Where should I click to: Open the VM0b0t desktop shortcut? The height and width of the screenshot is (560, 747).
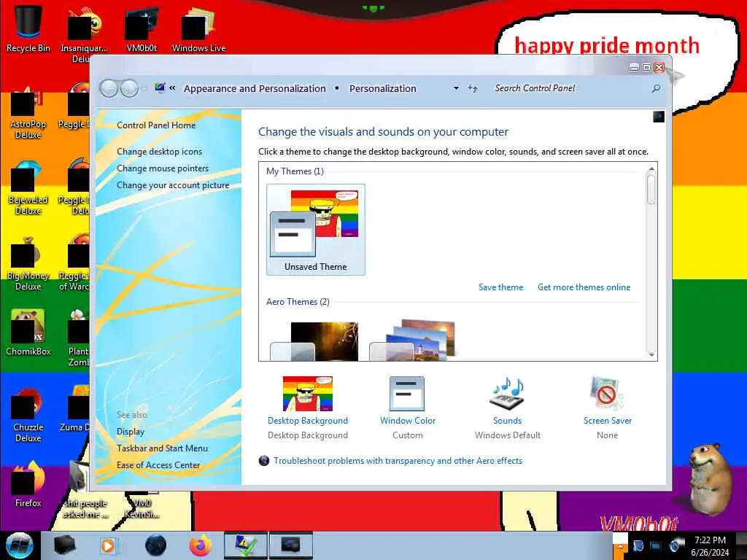click(x=142, y=28)
